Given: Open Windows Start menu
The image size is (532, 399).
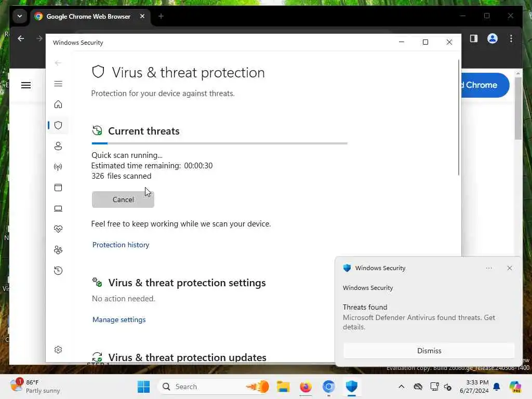Looking at the screenshot, I should (143, 387).
